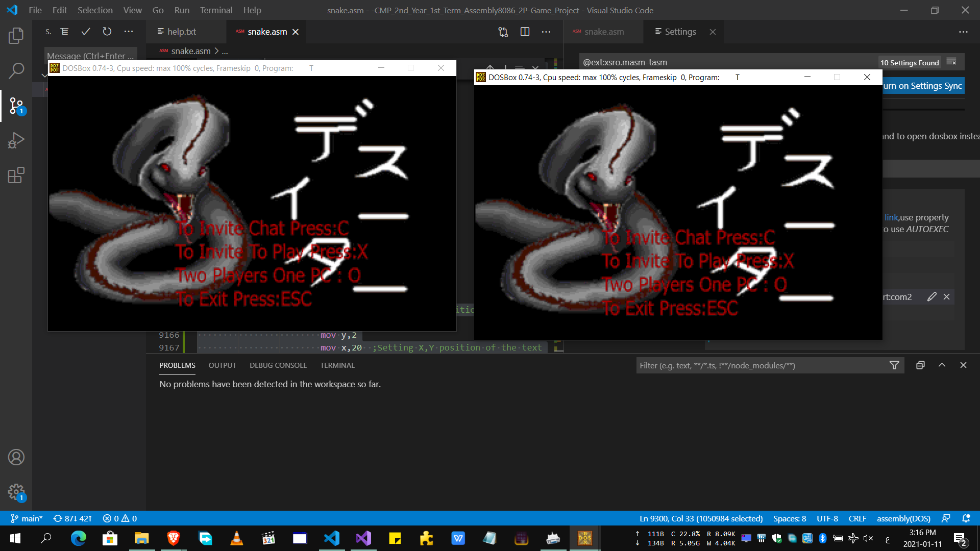
Task: Open the Run and Debug view
Action: click(16, 140)
